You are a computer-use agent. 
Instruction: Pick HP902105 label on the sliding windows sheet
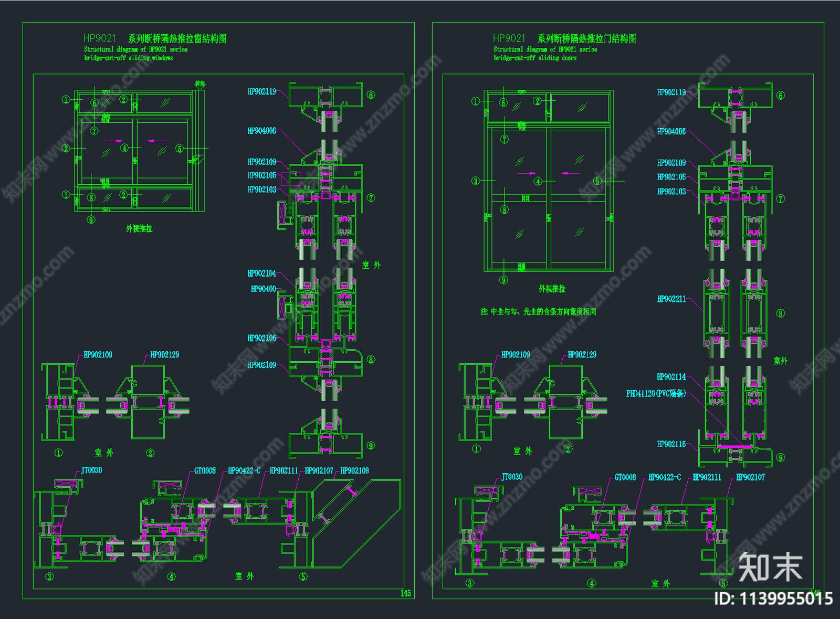(262, 175)
